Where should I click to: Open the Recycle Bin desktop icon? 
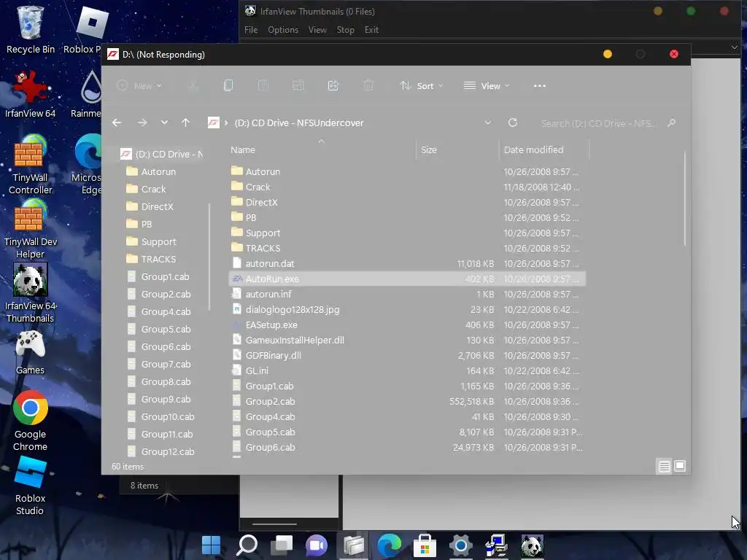coord(30,29)
